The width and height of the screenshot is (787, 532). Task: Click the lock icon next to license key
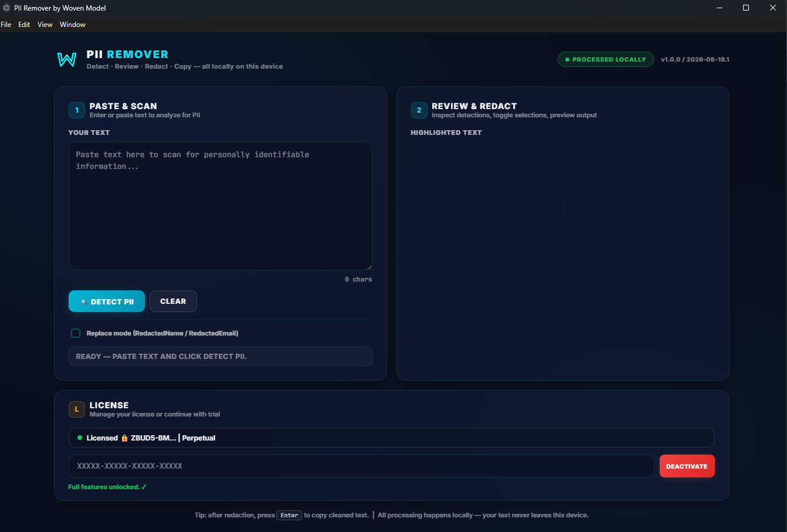coord(124,438)
